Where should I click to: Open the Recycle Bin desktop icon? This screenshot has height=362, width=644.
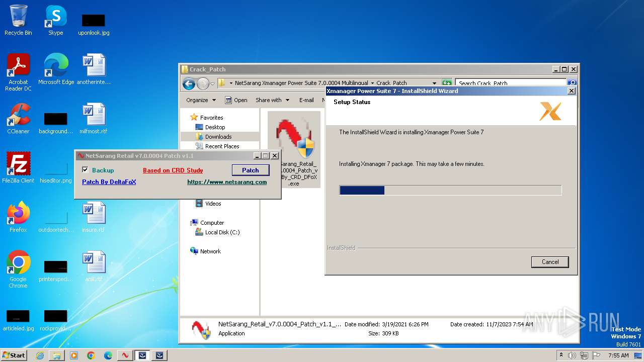click(x=18, y=20)
